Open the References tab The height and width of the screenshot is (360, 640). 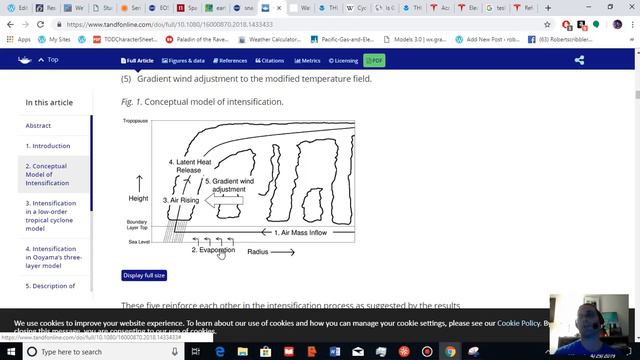(230, 60)
